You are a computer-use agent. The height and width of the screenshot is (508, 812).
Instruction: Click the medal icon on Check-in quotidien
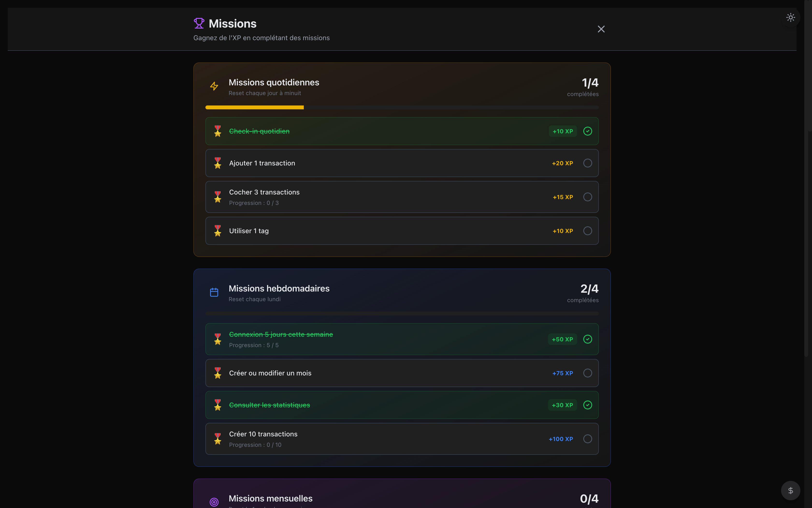coord(218,131)
